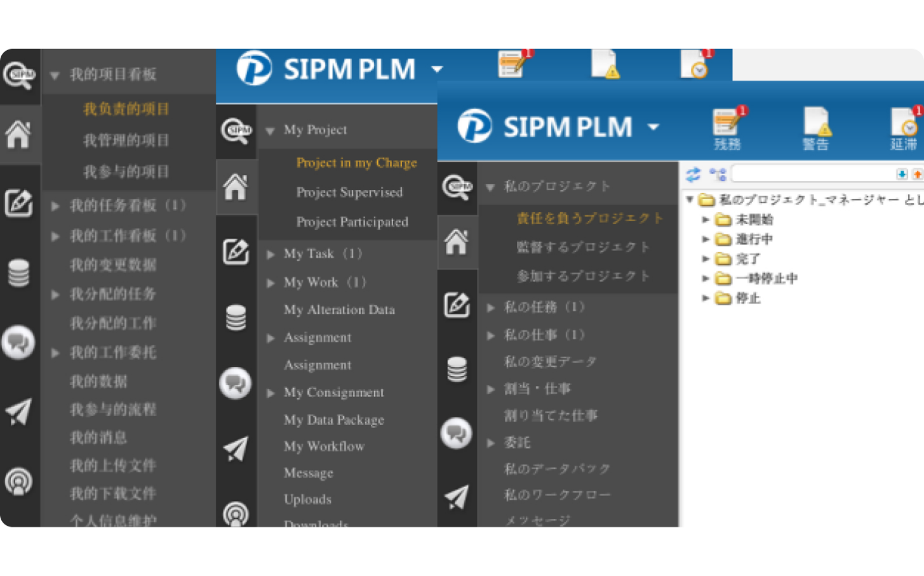Click the chat bubbles icon in Chinese sidebar
The width and height of the screenshot is (924, 576).
coord(18,342)
